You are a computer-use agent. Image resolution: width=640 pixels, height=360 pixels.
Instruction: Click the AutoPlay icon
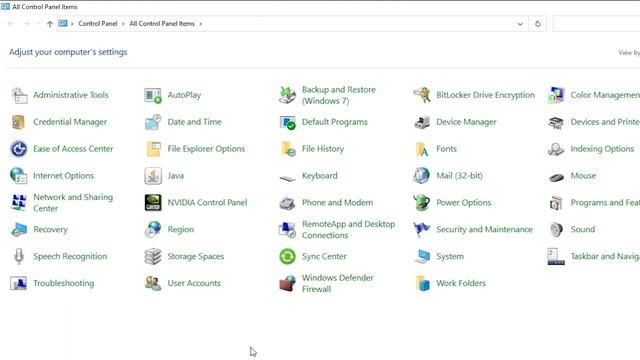(153, 95)
